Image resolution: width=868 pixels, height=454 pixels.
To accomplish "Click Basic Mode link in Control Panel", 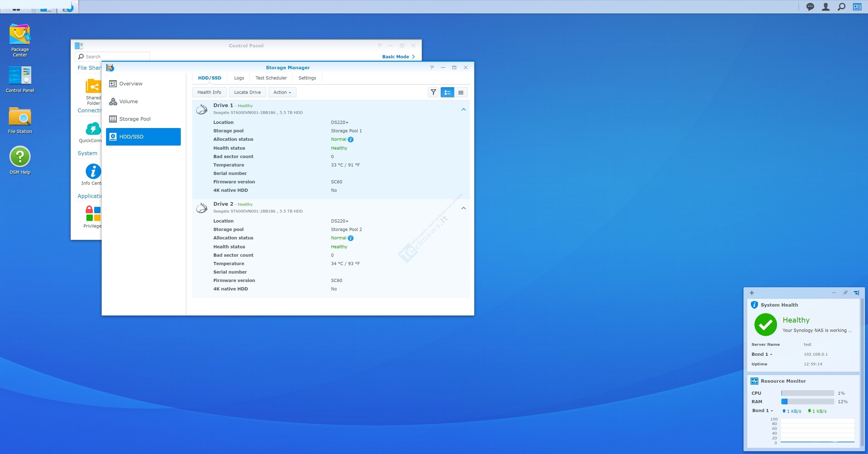I will point(398,56).
